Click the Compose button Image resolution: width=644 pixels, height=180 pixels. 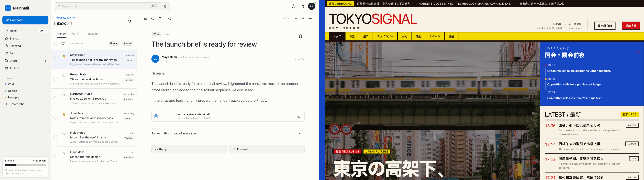pyautogui.click(x=26, y=20)
